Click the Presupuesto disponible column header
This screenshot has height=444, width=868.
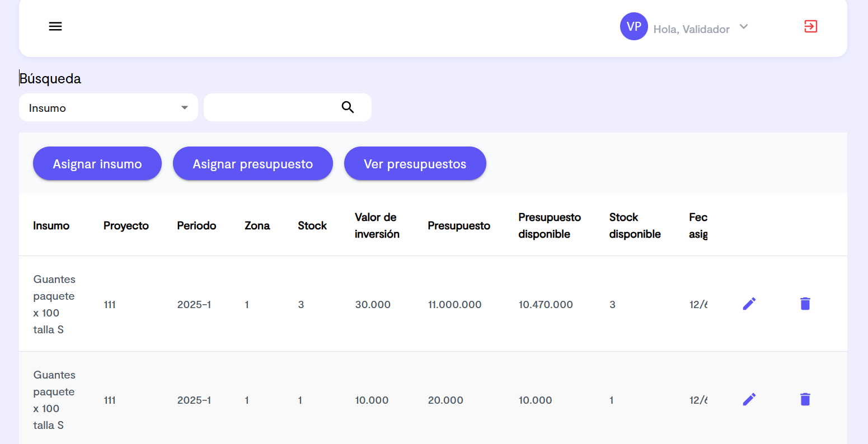click(549, 225)
